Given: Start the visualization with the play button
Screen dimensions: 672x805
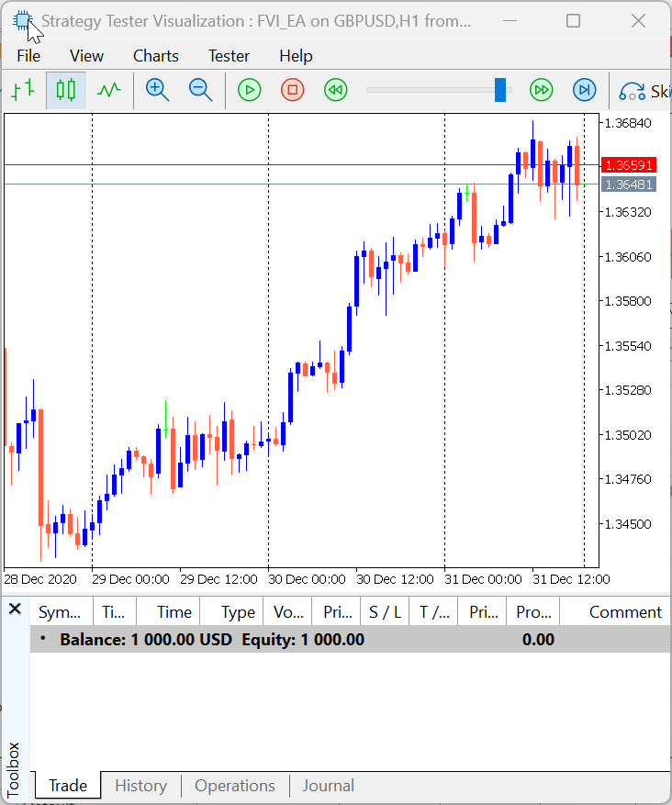Looking at the screenshot, I should 250,90.
